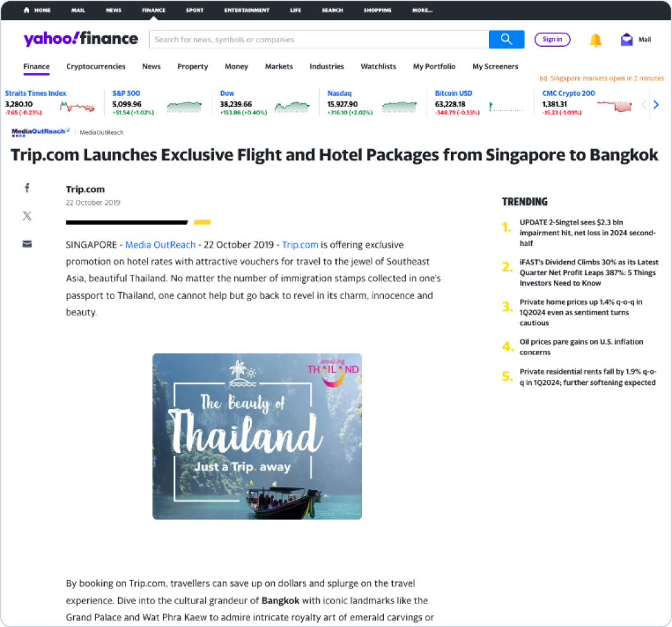
Task: Open the Beauty of Thailand image
Action: (x=257, y=436)
